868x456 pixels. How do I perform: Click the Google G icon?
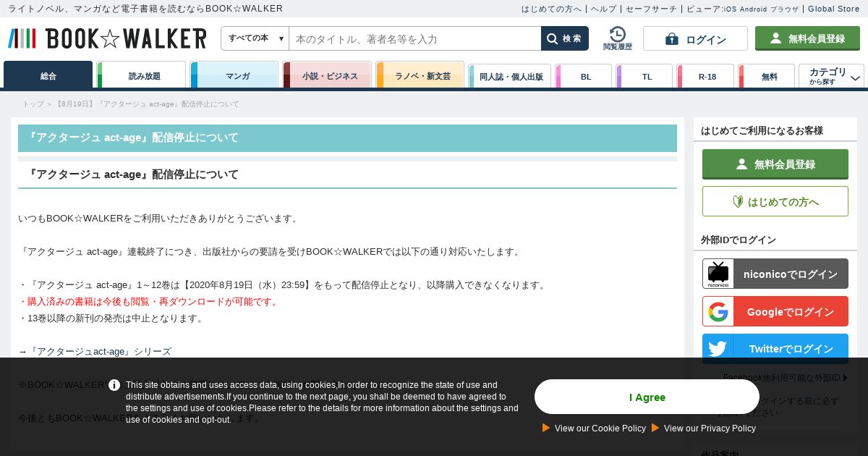718,311
